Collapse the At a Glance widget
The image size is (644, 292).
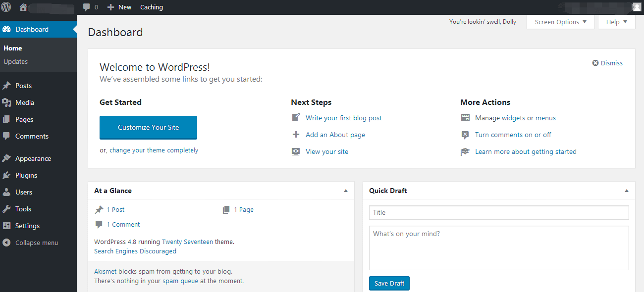[346, 190]
